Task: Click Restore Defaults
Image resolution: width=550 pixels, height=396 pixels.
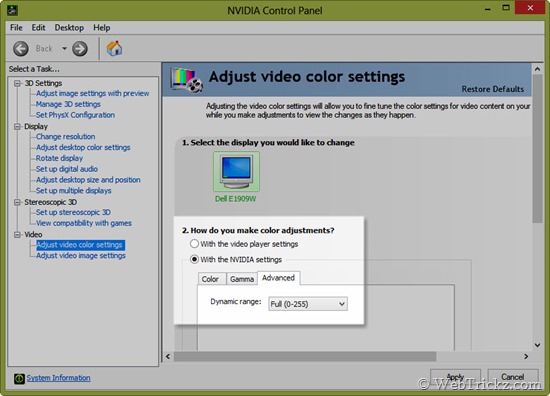Action: (492, 89)
